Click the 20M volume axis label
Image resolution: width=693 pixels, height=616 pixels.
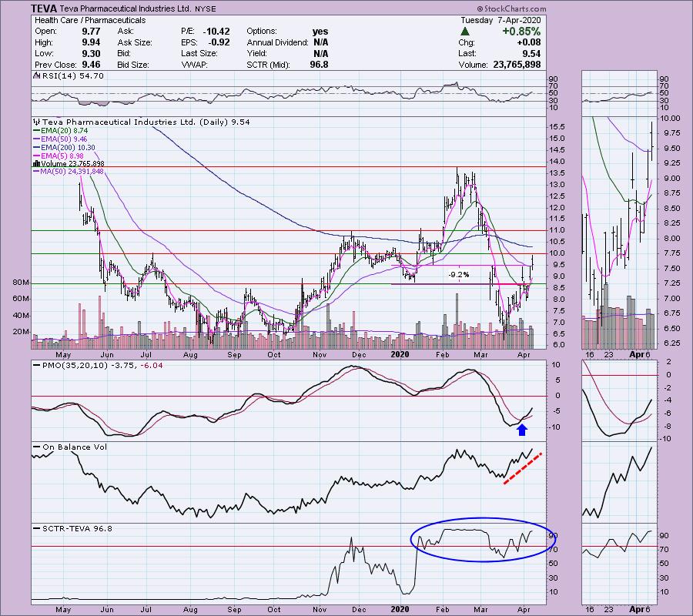click(22, 332)
